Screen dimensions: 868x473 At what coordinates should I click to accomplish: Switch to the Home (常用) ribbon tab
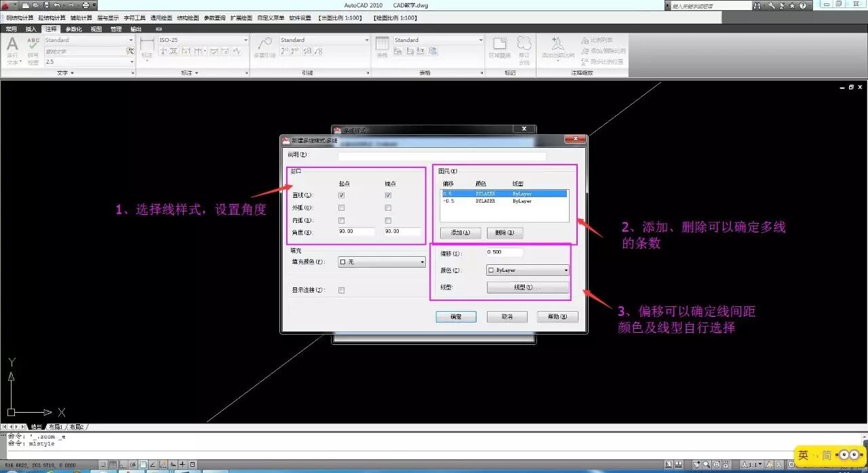click(11, 29)
